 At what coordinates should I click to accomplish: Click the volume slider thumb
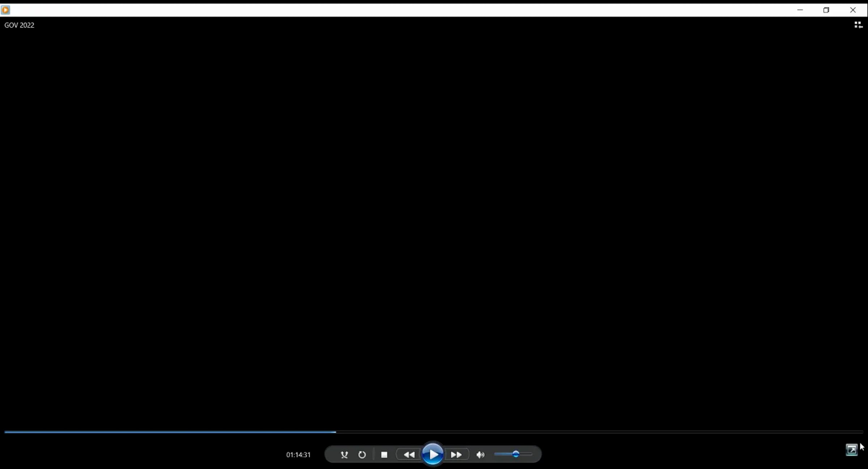pyautogui.click(x=516, y=454)
